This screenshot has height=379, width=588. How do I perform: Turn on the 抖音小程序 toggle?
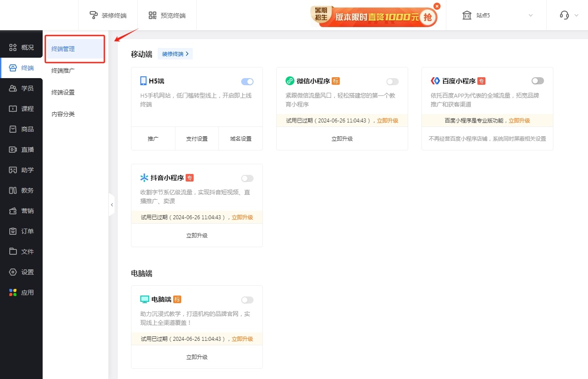click(x=247, y=178)
